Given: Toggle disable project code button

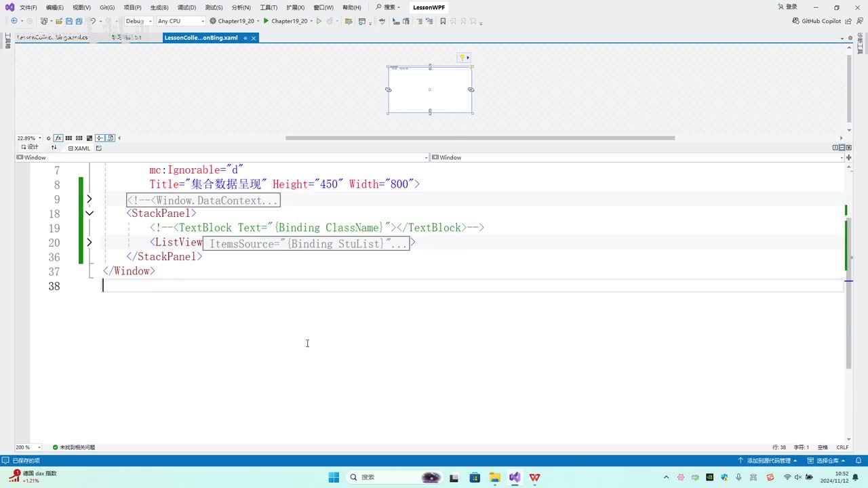Looking at the screenshot, I should click(111, 138).
